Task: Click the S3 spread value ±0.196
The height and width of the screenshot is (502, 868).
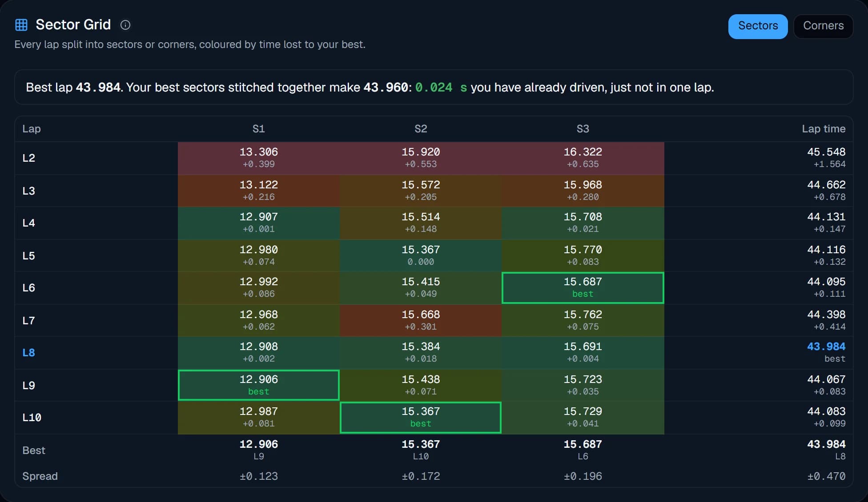Action: (583, 476)
